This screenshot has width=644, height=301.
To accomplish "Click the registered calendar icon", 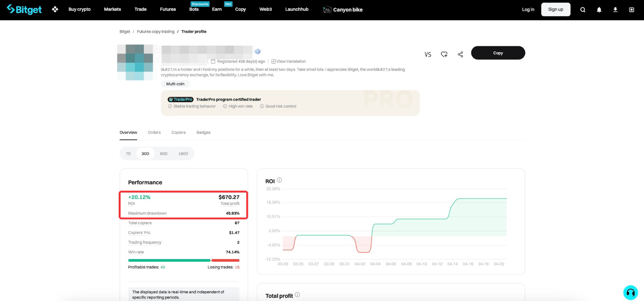I will click(x=213, y=61).
